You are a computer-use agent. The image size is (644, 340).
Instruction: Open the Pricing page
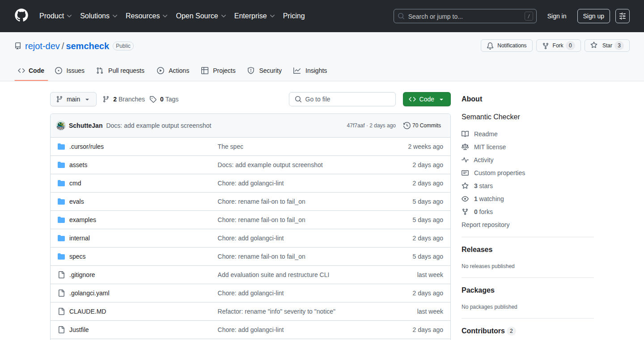pyautogui.click(x=294, y=16)
